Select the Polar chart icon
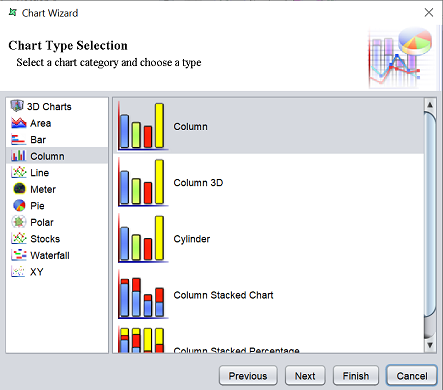The width and height of the screenshot is (443, 390). [x=19, y=222]
